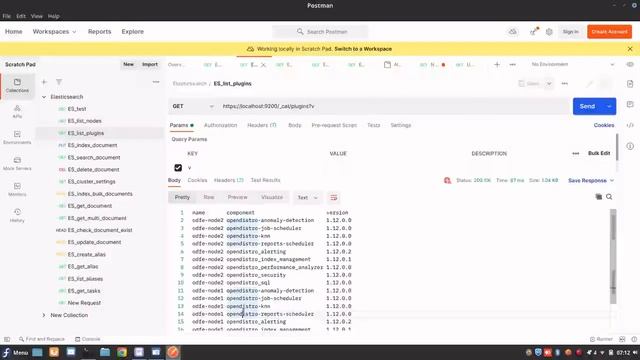Switch response view to Preview
This screenshot has width=640, height=360.
(x=238, y=197)
